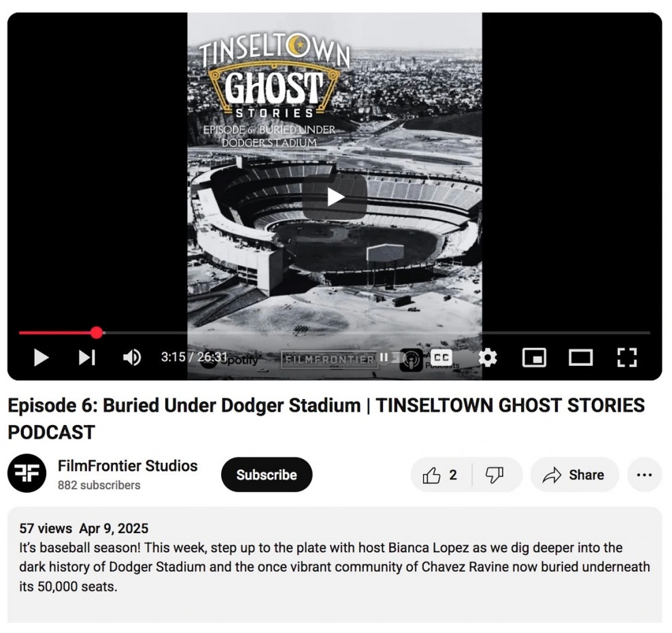Click the red progress bar scrubber dot
Image resolution: width=672 pixels, height=633 pixels.
point(97,332)
